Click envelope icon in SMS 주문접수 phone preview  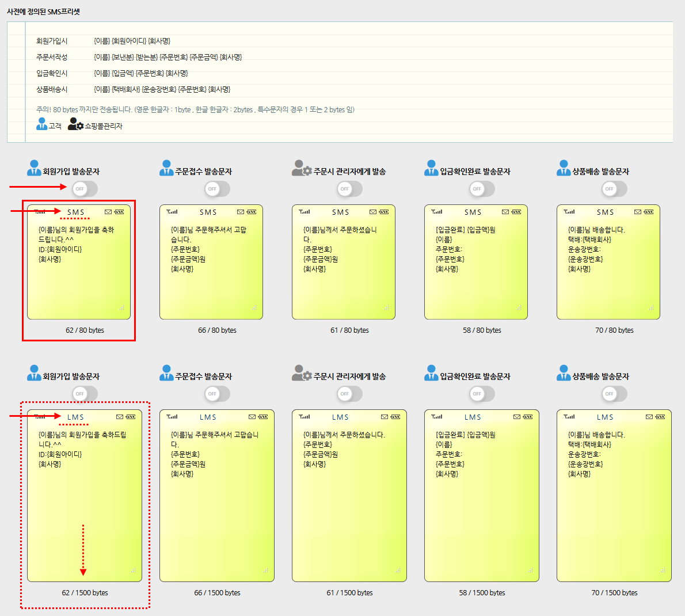pyautogui.click(x=241, y=212)
